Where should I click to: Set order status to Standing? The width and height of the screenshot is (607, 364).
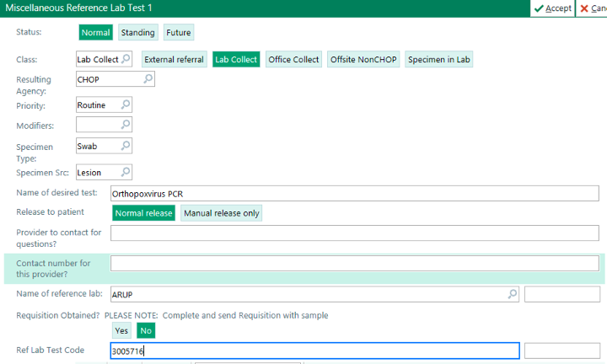pyautogui.click(x=137, y=33)
